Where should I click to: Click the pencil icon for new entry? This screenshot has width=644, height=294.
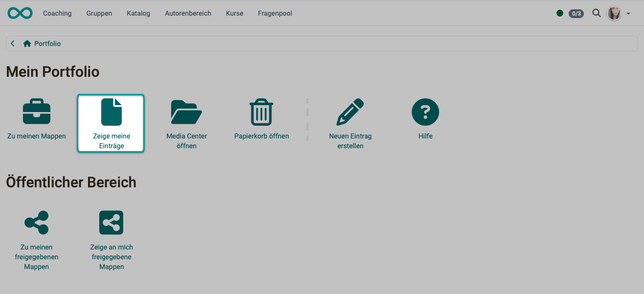pos(350,112)
